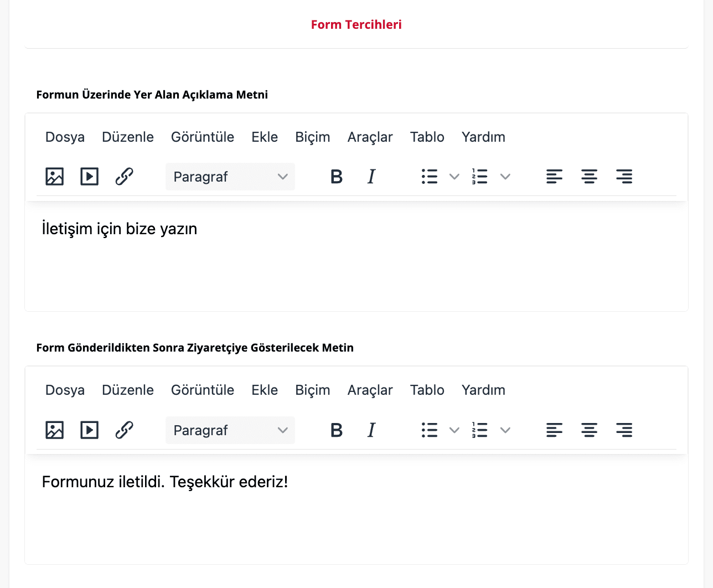Screen dimensions: 713x588
Task: Align text center in top editor
Action: click(589, 176)
